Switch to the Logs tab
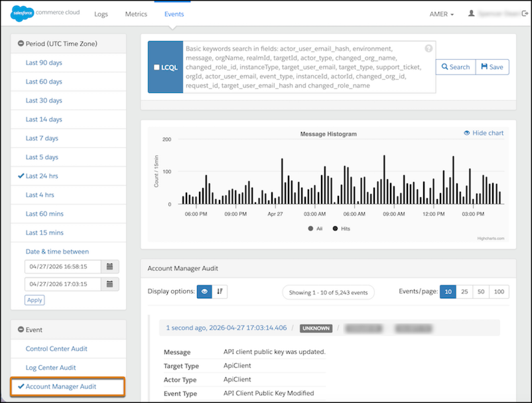Screen dimensions: 532x403 (101, 14)
